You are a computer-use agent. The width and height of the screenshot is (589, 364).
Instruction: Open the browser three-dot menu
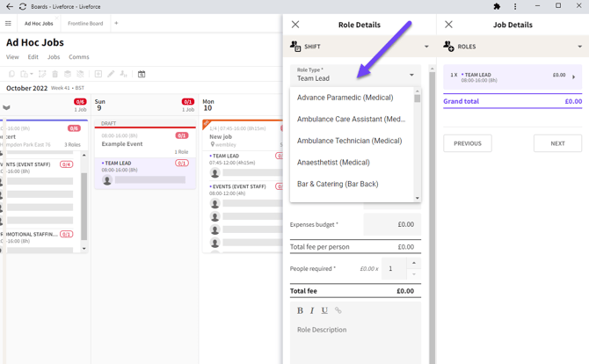tap(515, 6)
